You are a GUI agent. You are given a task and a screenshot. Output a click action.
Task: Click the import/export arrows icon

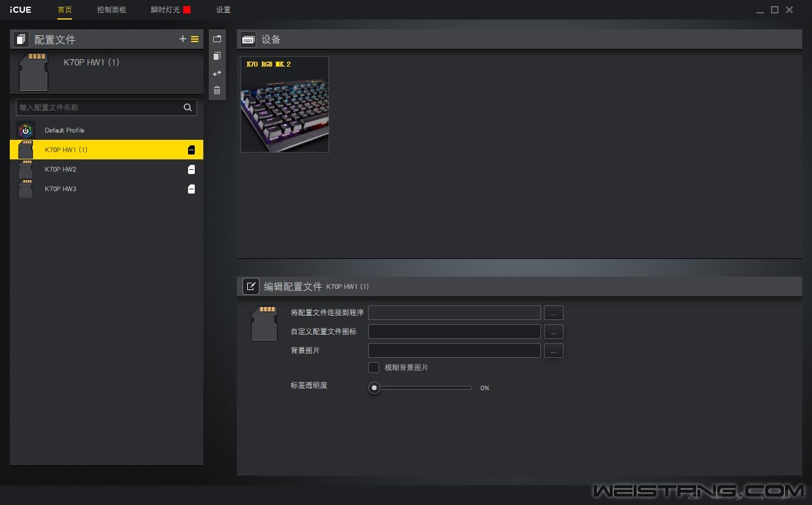click(217, 73)
